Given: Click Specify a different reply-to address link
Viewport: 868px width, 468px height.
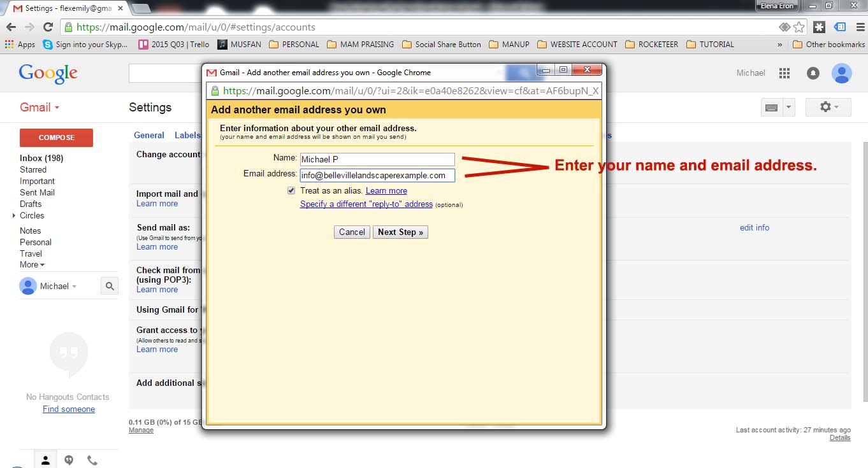Looking at the screenshot, I should click(366, 204).
